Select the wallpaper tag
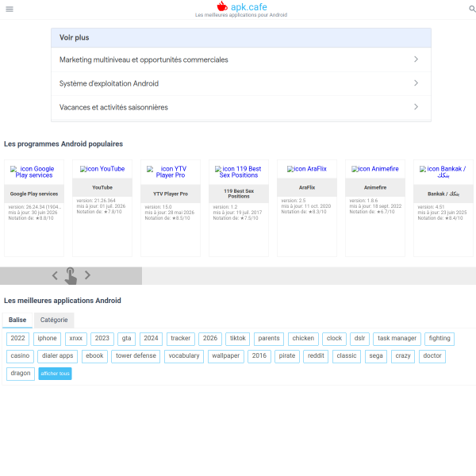Image resolution: width=476 pixels, height=476 pixels. (225, 356)
